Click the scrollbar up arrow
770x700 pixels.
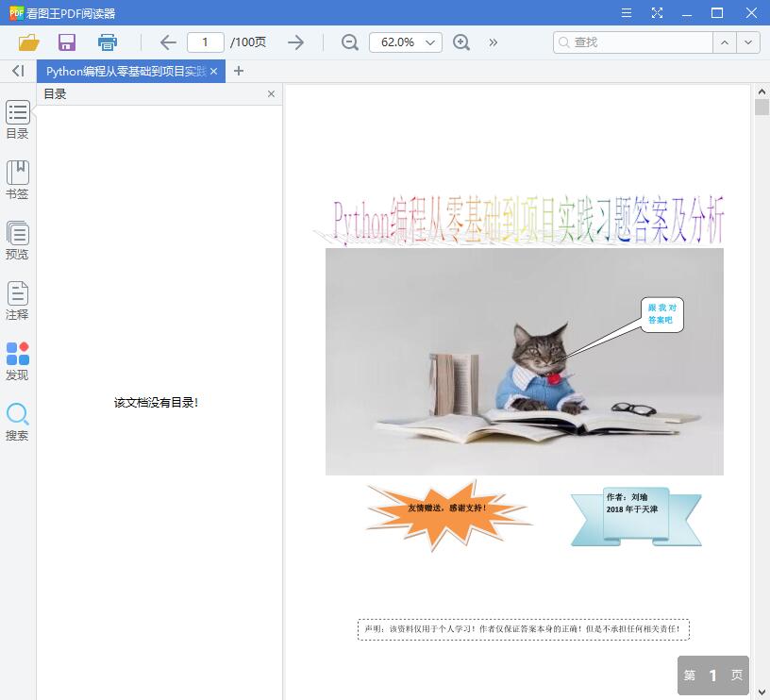(x=762, y=92)
